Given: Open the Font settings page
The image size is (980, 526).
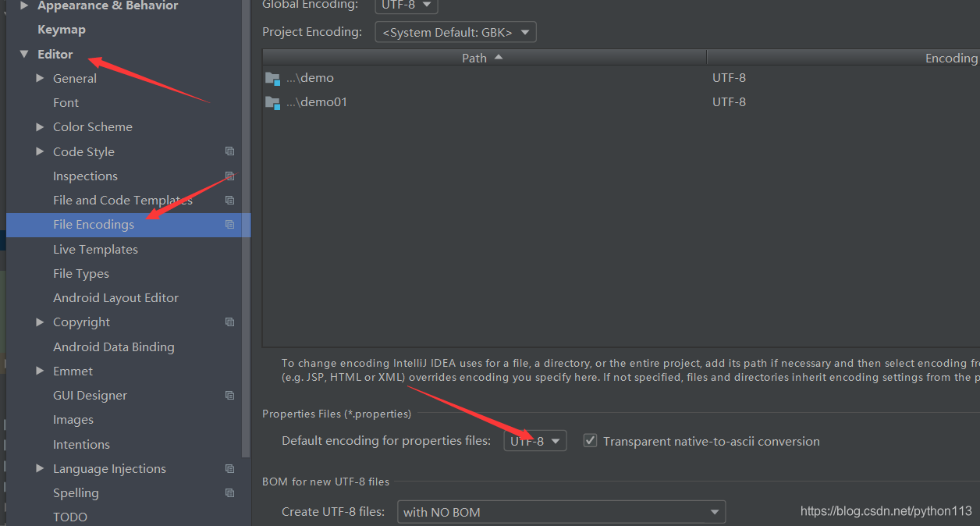Looking at the screenshot, I should (x=66, y=103).
